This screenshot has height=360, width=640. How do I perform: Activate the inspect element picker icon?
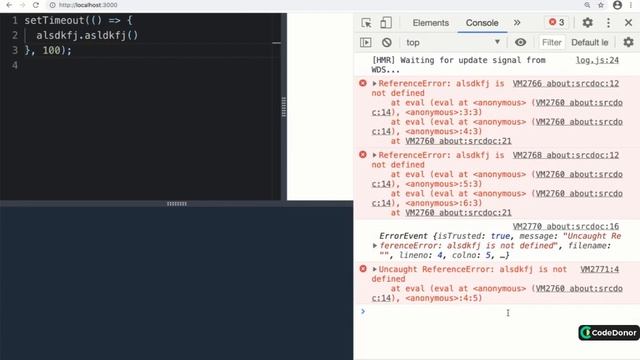(366, 23)
